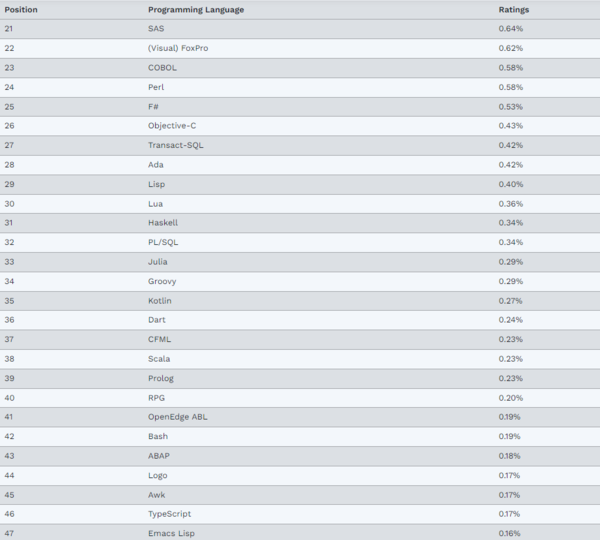Select the Julia entry in the table
Screen dimensions: 600x540
point(159,262)
